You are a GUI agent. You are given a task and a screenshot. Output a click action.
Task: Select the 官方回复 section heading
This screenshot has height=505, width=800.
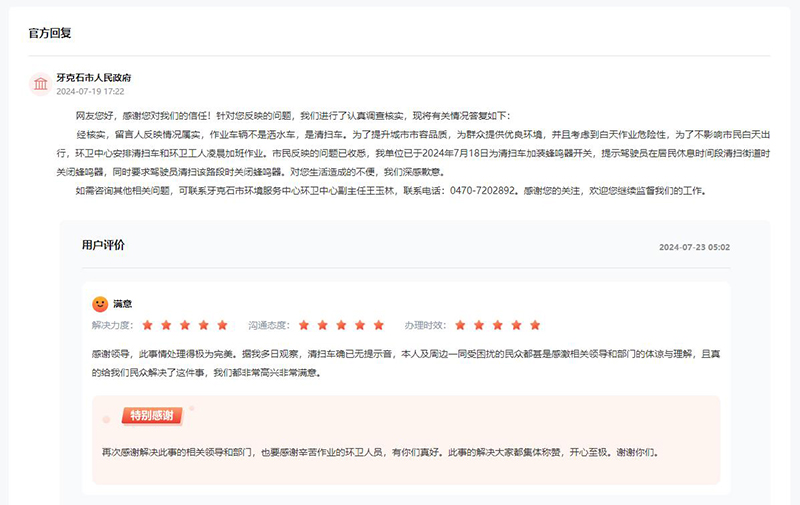(x=50, y=33)
